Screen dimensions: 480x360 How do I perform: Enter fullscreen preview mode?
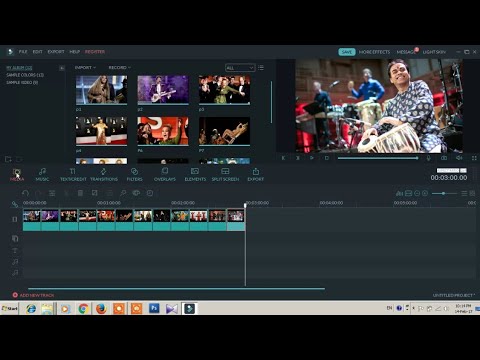click(474, 158)
